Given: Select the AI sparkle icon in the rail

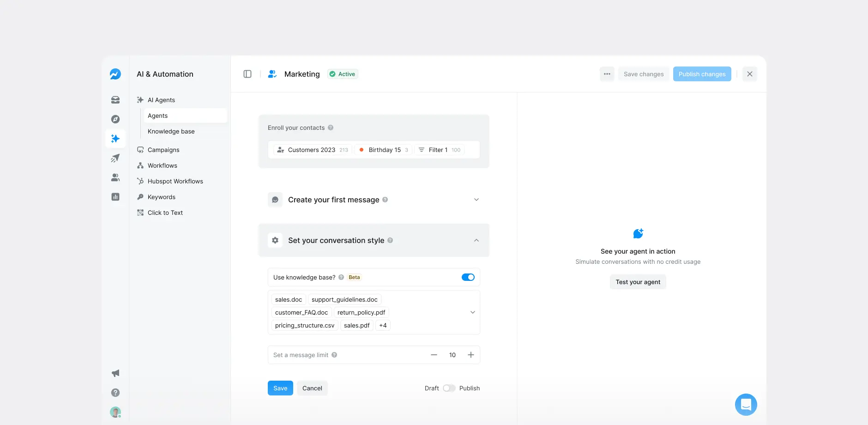Looking at the screenshot, I should point(115,139).
